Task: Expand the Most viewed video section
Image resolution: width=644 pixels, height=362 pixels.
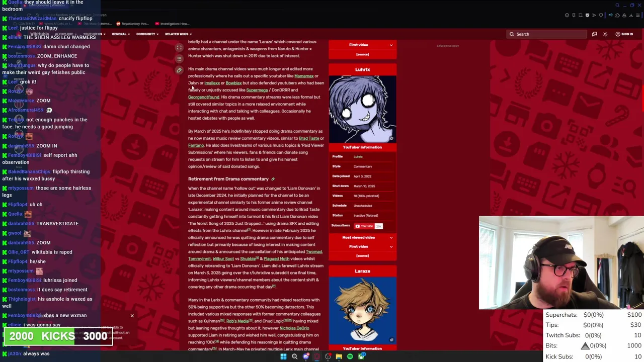Action: coord(362,237)
